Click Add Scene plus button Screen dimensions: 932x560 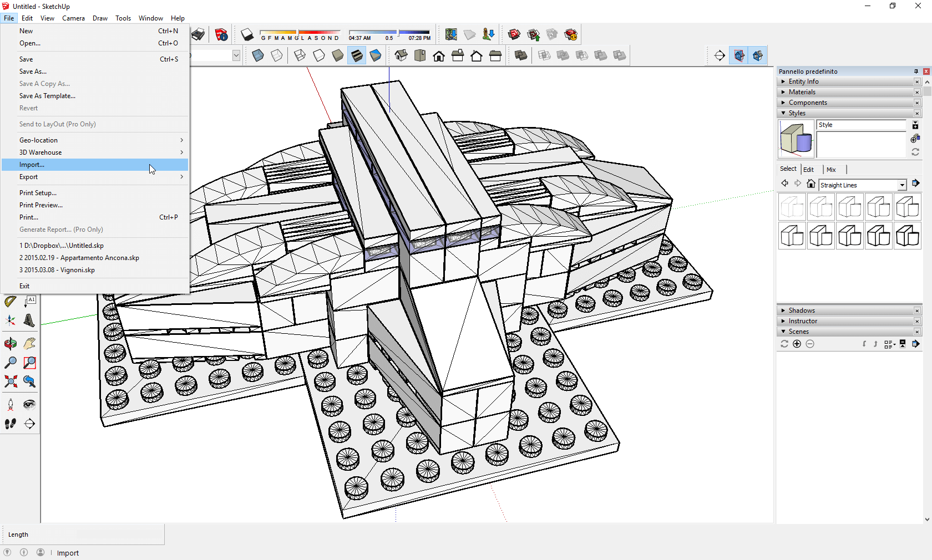click(797, 344)
